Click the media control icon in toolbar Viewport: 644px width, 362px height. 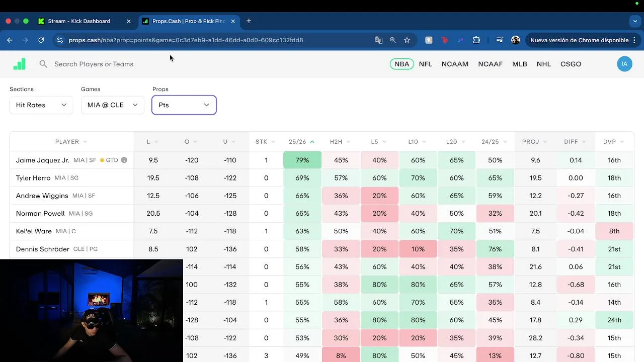500,40
